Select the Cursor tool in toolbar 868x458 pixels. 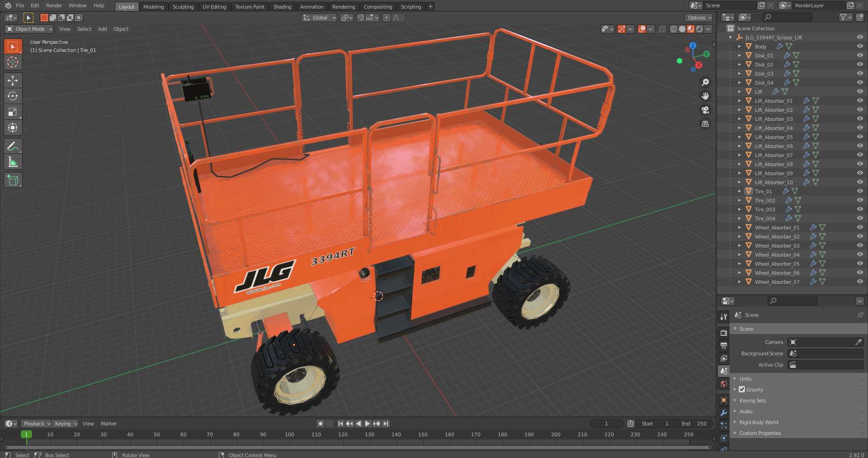13,62
